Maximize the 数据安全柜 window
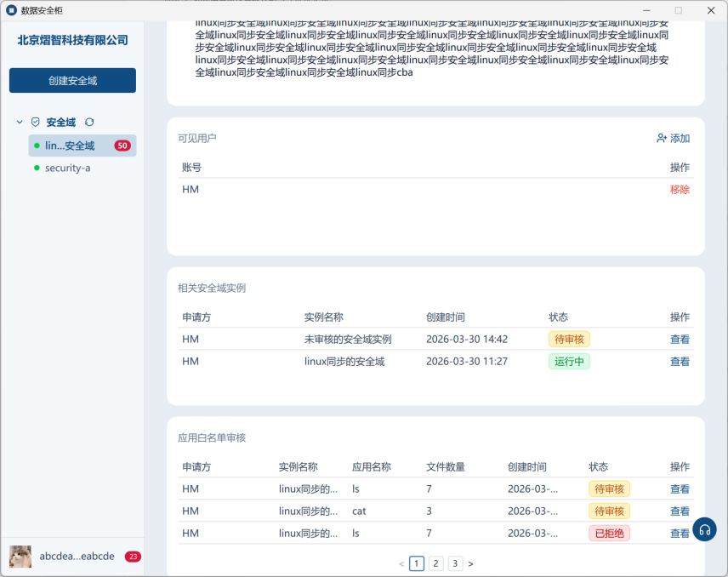 (x=679, y=10)
